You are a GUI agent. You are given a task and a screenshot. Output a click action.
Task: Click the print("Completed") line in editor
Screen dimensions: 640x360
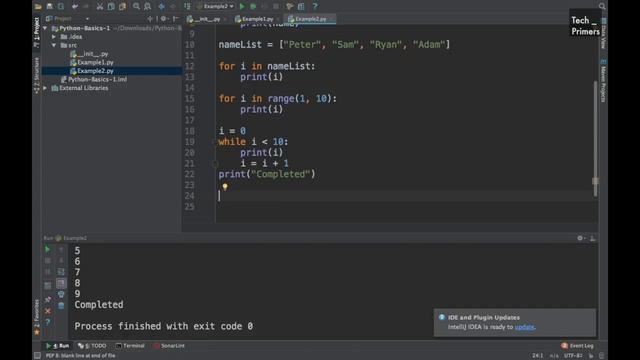(x=267, y=174)
